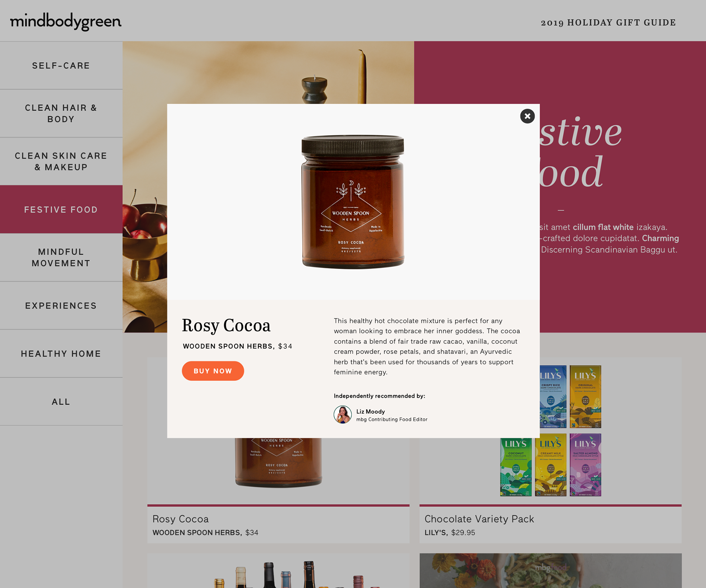This screenshot has width=706, height=588.
Task: Select the Festive Food category
Action: [61, 209]
